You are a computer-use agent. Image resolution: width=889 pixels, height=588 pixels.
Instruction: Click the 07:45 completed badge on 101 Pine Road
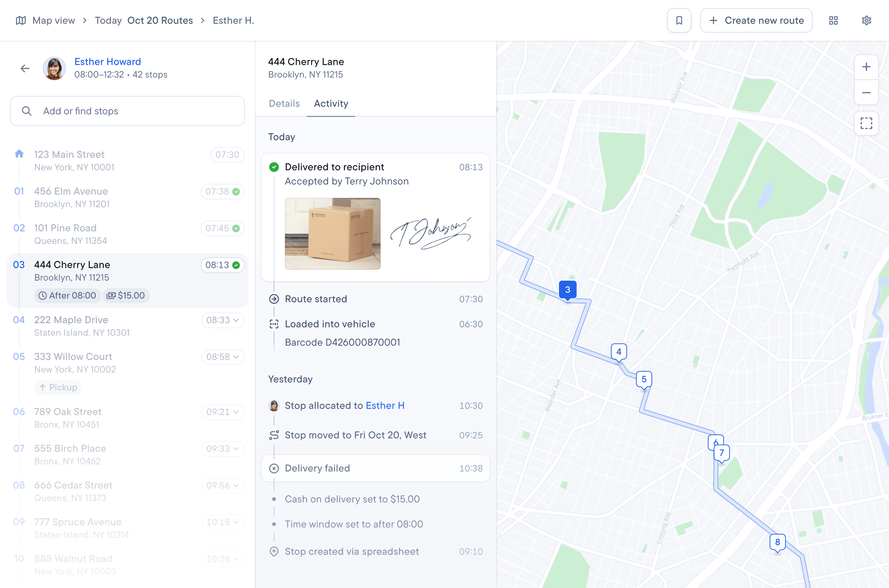click(223, 228)
